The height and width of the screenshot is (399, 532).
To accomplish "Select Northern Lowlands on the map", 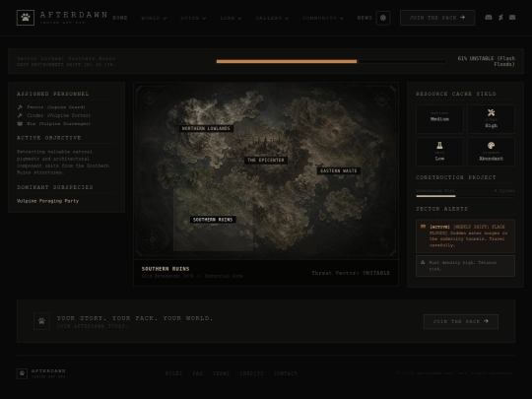I will (x=206, y=128).
